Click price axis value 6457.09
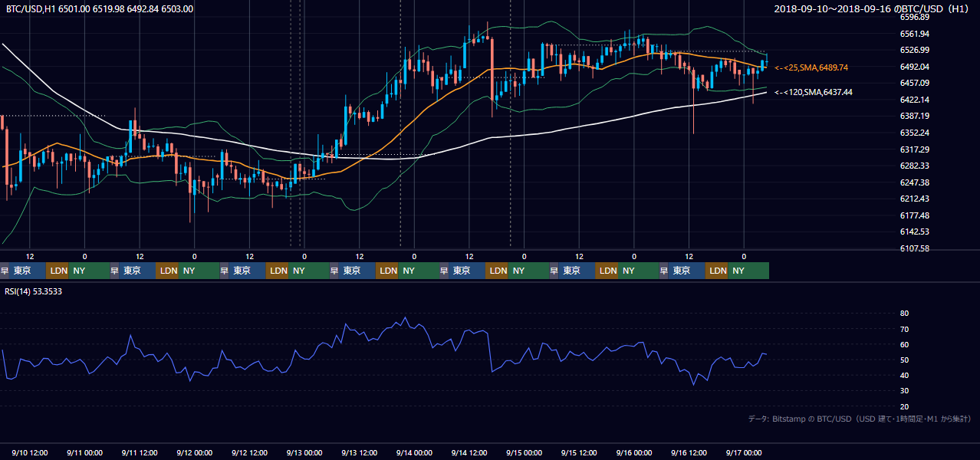Viewport: 980px width, 460px height. click(915, 83)
